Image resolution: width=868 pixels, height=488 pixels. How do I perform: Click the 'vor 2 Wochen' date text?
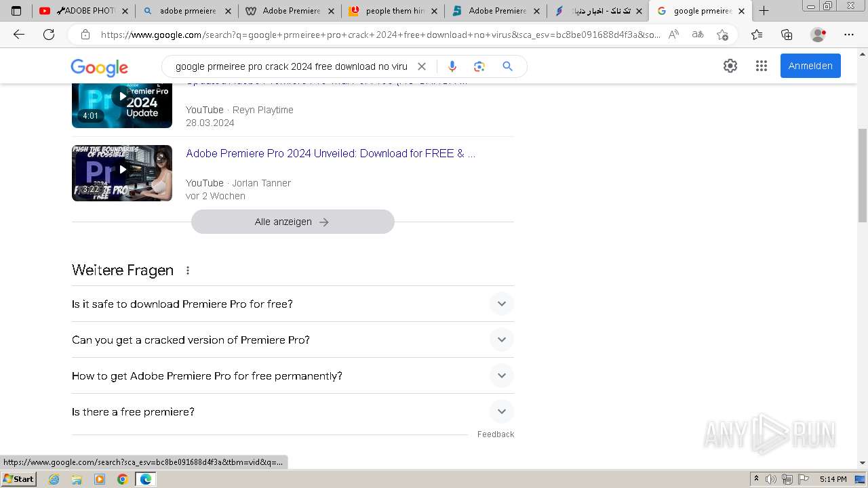point(216,196)
